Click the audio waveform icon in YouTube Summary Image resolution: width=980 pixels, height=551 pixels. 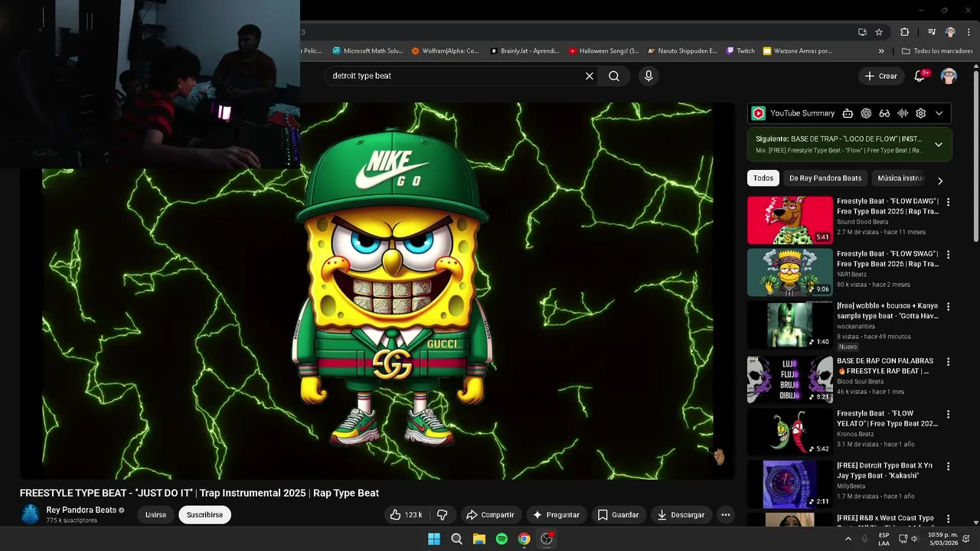[903, 113]
